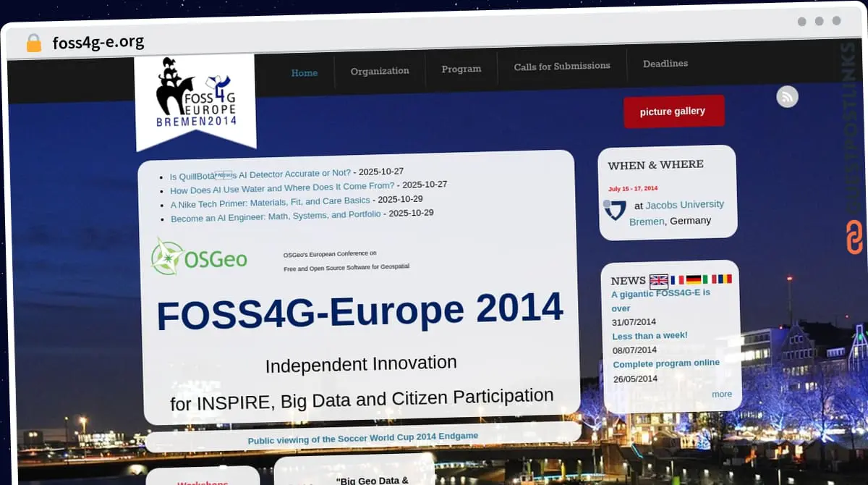The width and height of the screenshot is (868, 485).
Task: Click the 'July 15 - 17, 2014' date text
Action: coord(633,188)
